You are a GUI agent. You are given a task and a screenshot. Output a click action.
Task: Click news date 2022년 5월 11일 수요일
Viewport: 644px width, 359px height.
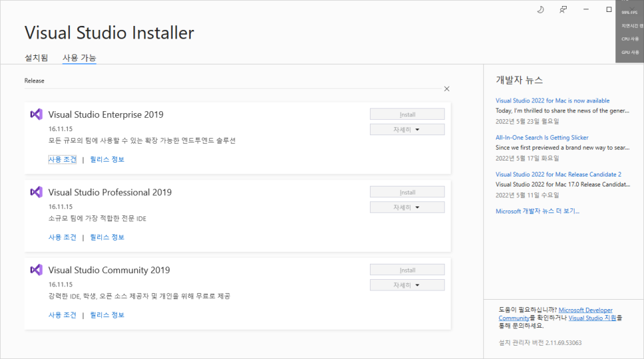coord(527,195)
